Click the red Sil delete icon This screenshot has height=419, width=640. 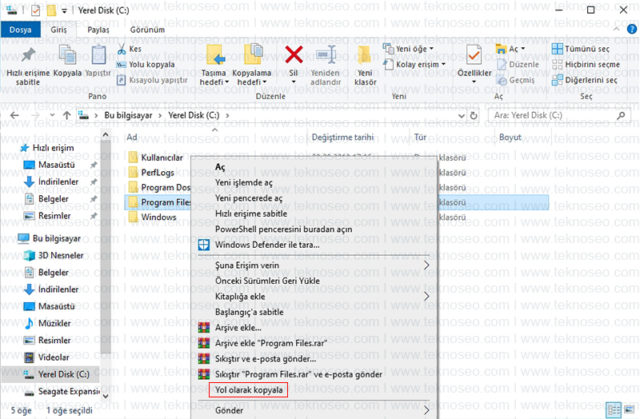pos(293,55)
